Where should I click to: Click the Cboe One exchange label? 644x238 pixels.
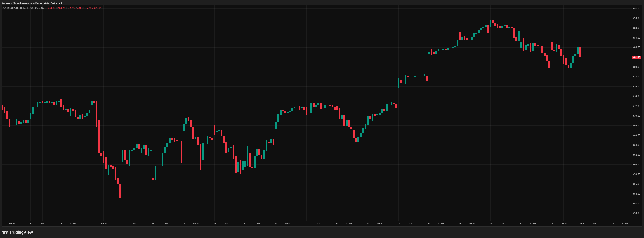pyautogui.click(x=40, y=8)
